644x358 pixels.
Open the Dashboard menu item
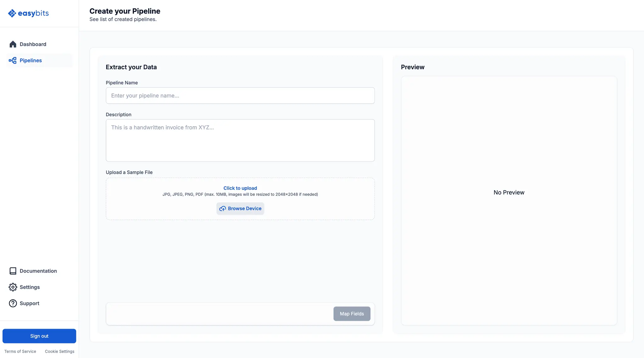(39, 44)
